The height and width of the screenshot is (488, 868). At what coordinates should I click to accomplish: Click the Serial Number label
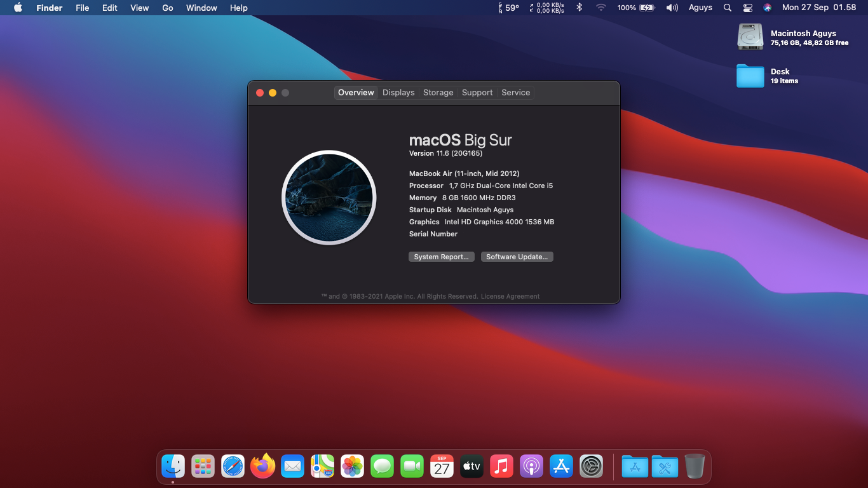tap(433, 234)
